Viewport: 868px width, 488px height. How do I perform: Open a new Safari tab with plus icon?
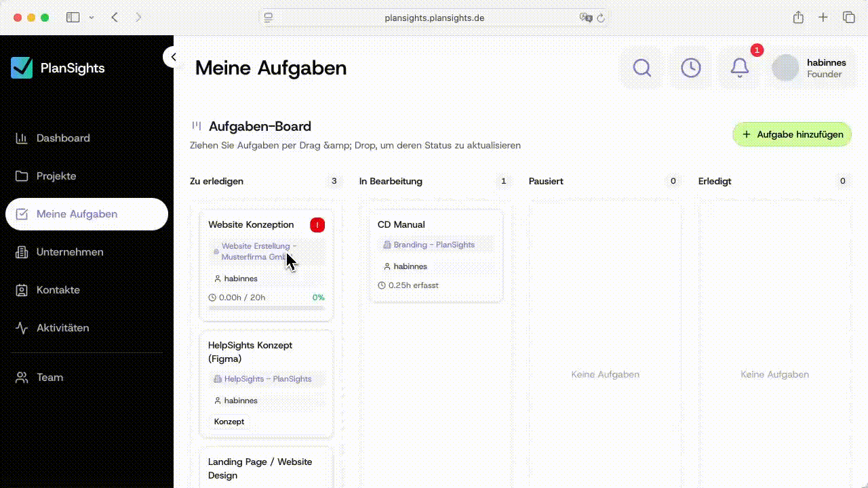tap(823, 18)
